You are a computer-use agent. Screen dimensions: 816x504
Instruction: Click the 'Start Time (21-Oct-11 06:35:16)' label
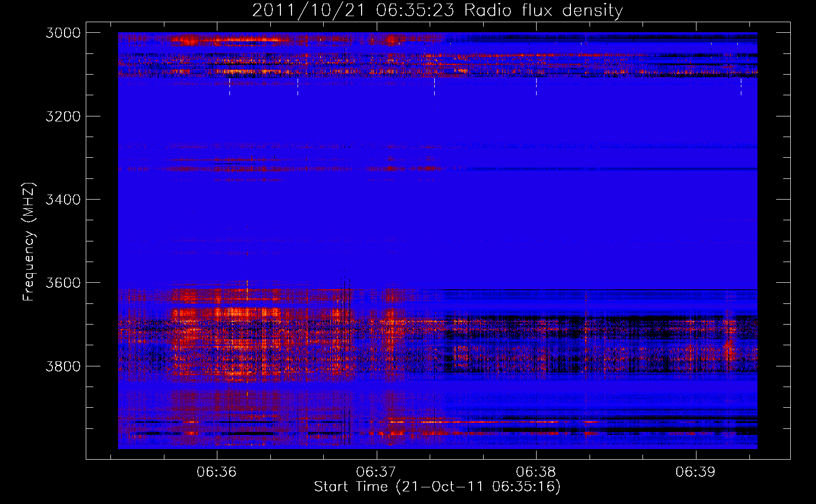click(x=437, y=487)
